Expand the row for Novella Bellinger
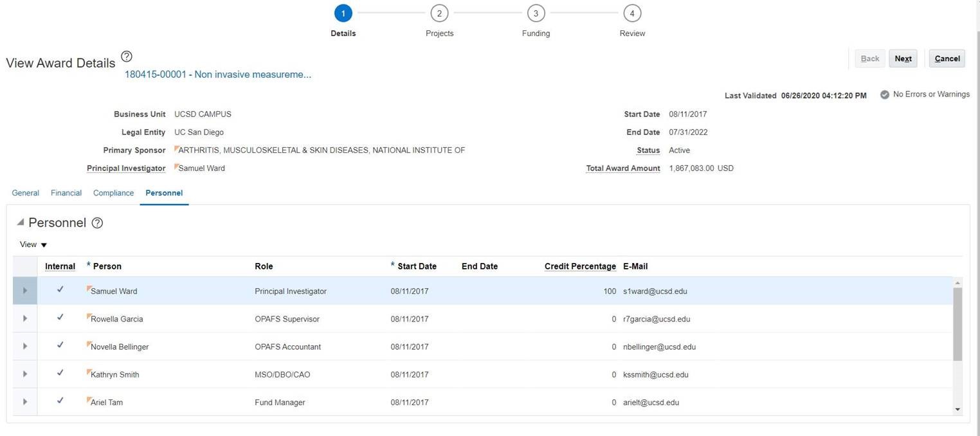This screenshot has width=980, height=436. [x=24, y=346]
